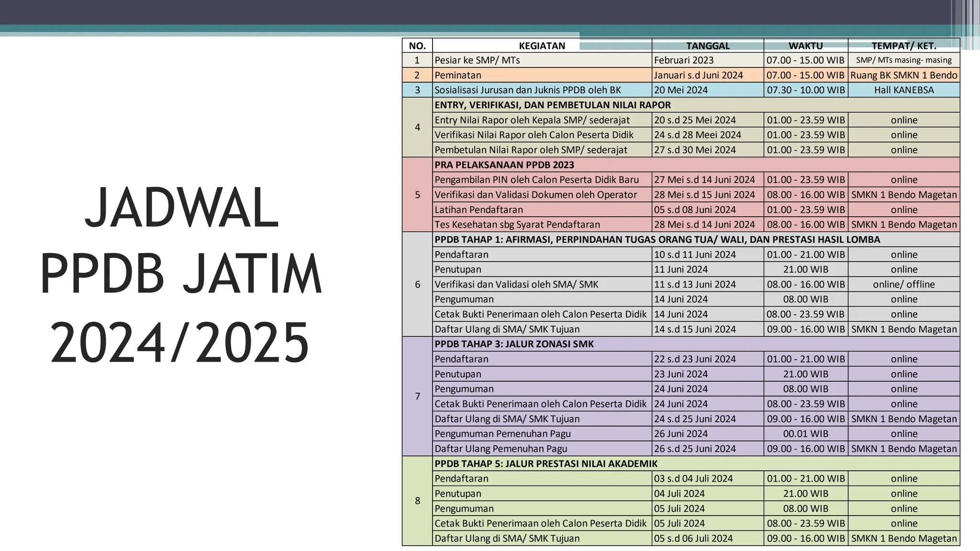The height and width of the screenshot is (551, 980).
Task: Select the 'Ruang BK SMKN 1 Bendo' cell
Action: (904, 75)
